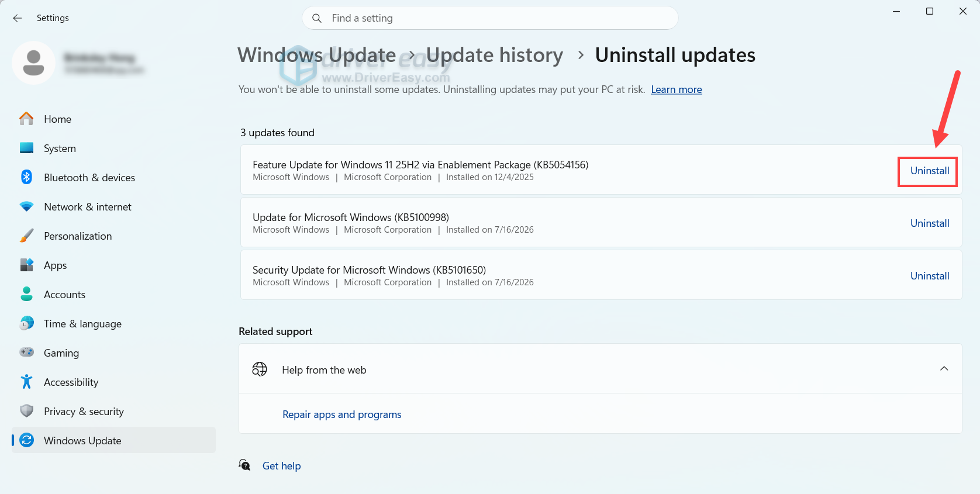Go to Update history breadcrumb
The width and height of the screenshot is (980, 494).
coord(495,55)
